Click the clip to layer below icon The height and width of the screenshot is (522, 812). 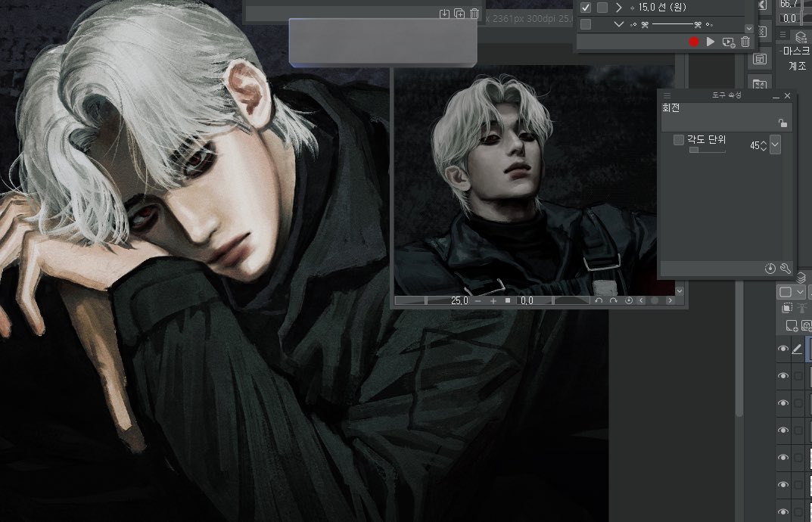click(787, 308)
